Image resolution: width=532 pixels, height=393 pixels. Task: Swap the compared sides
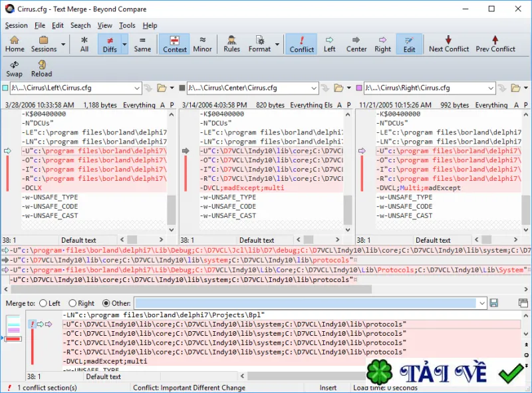(14, 69)
